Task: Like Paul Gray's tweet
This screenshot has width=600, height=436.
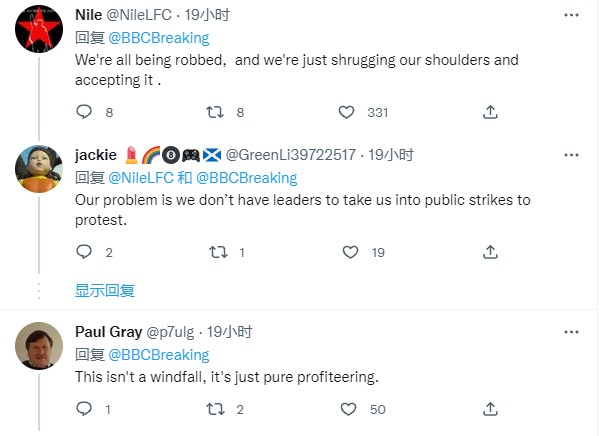Action: click(347, 408)
